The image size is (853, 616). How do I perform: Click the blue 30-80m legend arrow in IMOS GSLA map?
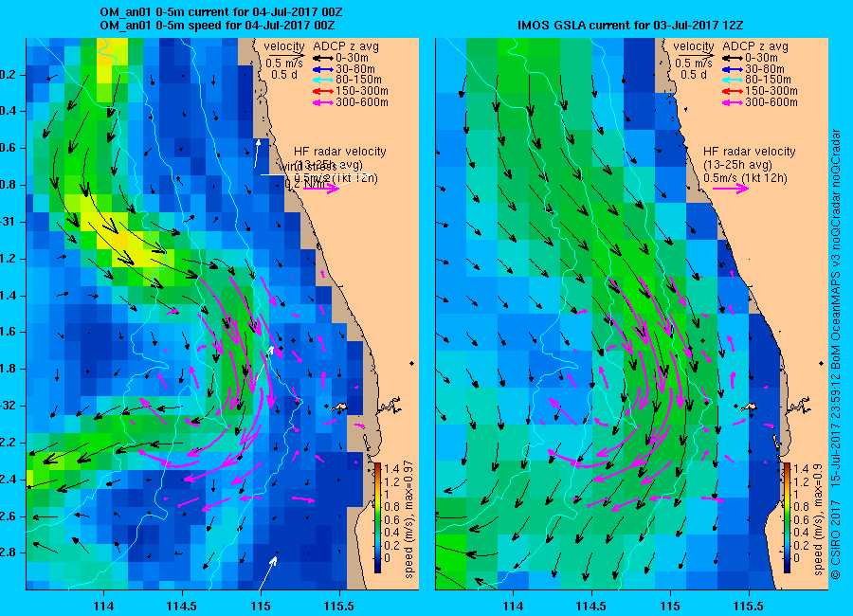point(732,69)
